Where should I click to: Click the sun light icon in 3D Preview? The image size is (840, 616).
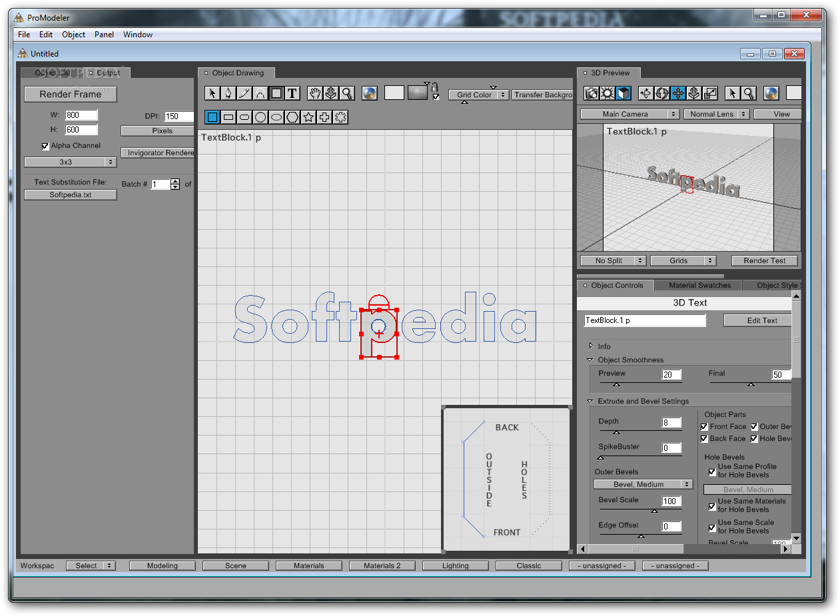click(x=607, y=93)
